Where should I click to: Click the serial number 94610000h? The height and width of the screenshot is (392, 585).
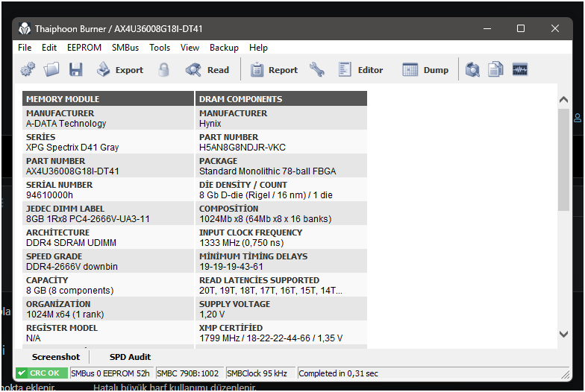coord(49,195)
